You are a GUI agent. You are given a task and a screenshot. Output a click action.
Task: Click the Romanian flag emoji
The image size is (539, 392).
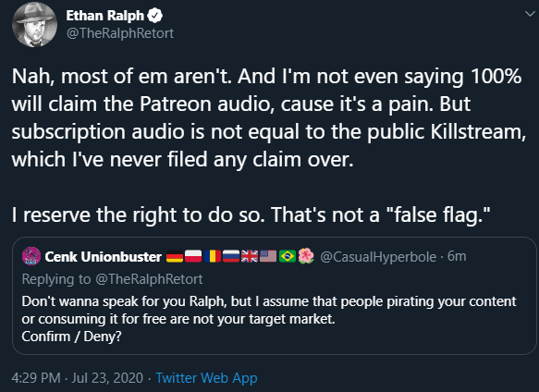213,256
